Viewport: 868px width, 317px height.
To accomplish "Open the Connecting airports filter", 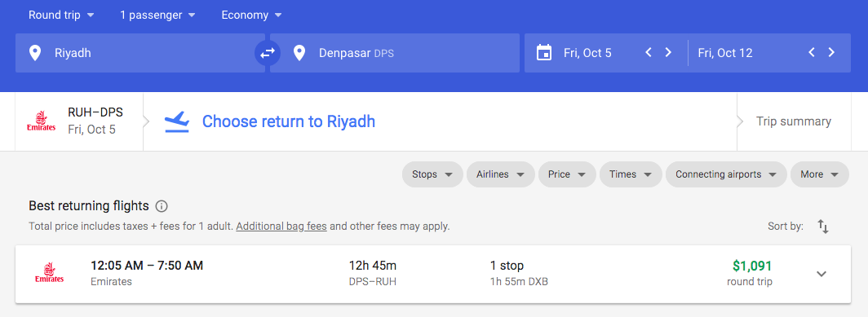I will pos(726,174).
